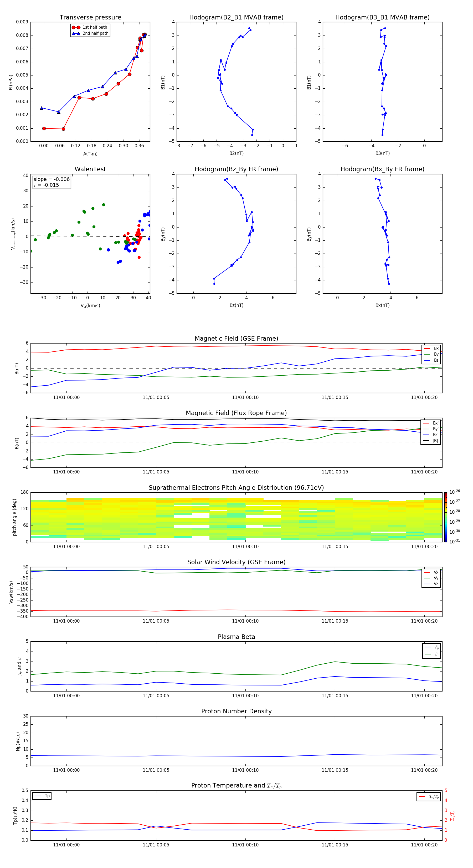Click the 'slope = -0.006' annotation
The width and height of the screenshot is (473, 868).
(x=52, y=179)
